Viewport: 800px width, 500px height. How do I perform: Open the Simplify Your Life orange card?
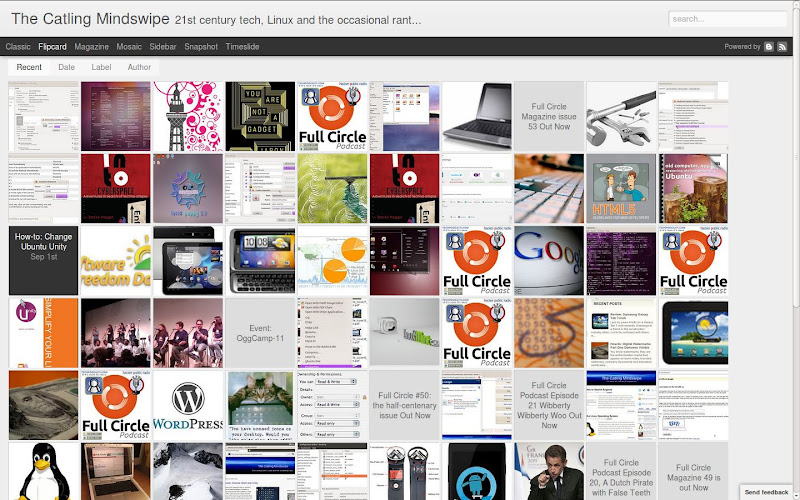click(x=43, y=333)
